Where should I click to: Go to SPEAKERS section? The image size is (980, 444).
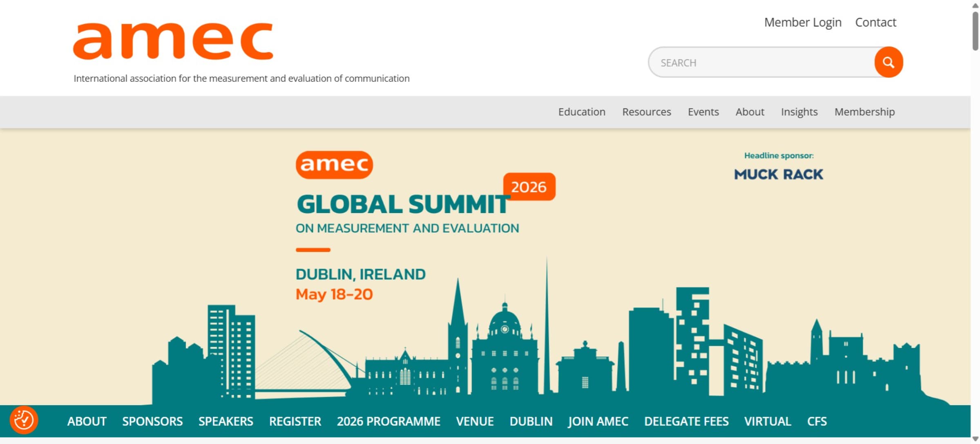226,422
